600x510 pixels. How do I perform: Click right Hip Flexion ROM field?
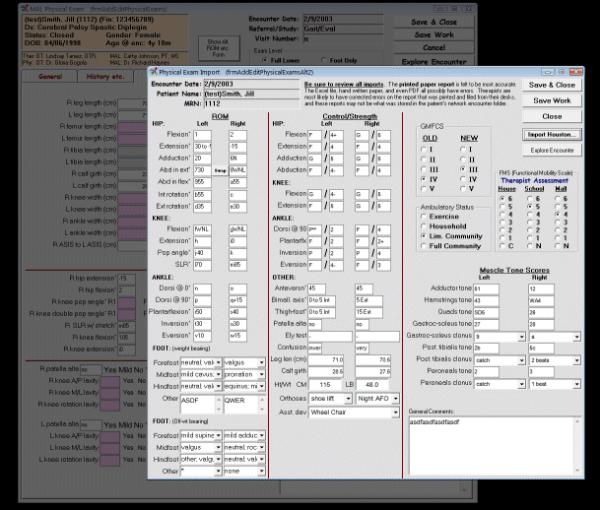coord(238,135)
